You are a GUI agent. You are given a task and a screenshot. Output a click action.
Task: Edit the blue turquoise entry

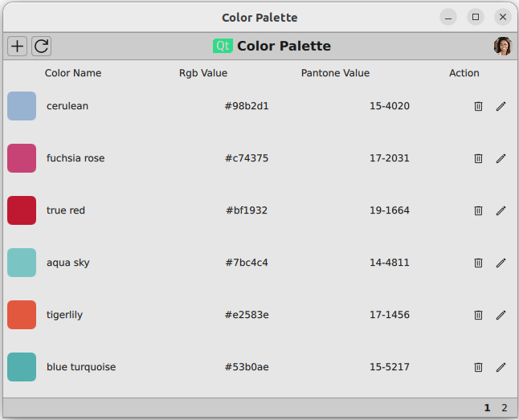pos(501,367)
